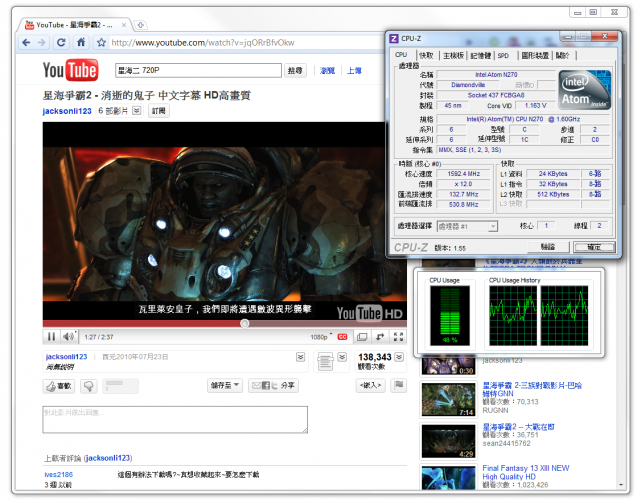Click the 搜尋 search button

[x=295, y=71]
